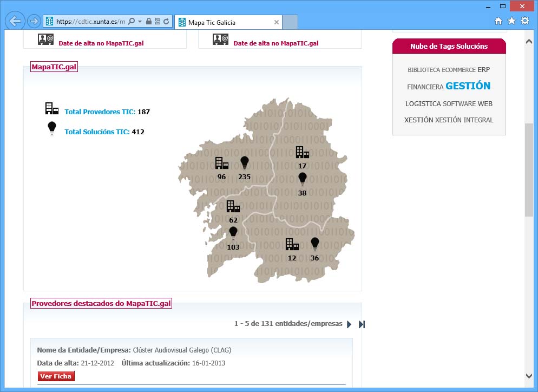Click the XESTIÓN INTEGRAL tag
Image resolution: width=538 pixels, height=392 pixels.
pos(464,120)
